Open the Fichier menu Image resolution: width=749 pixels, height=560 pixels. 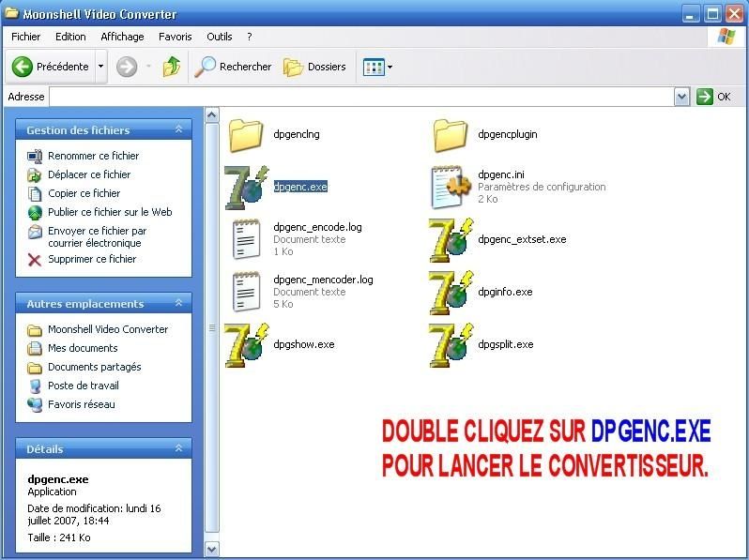25,37
